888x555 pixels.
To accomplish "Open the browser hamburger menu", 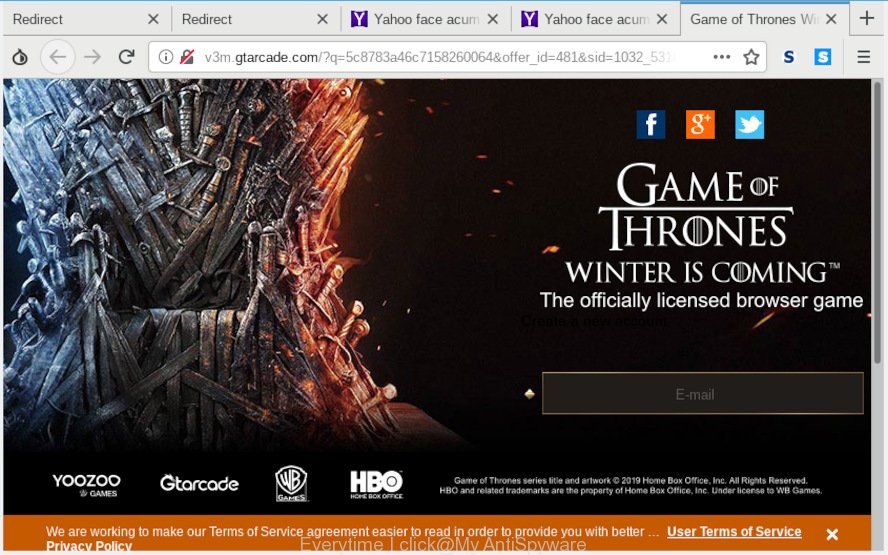I will [x=863, y=57].
